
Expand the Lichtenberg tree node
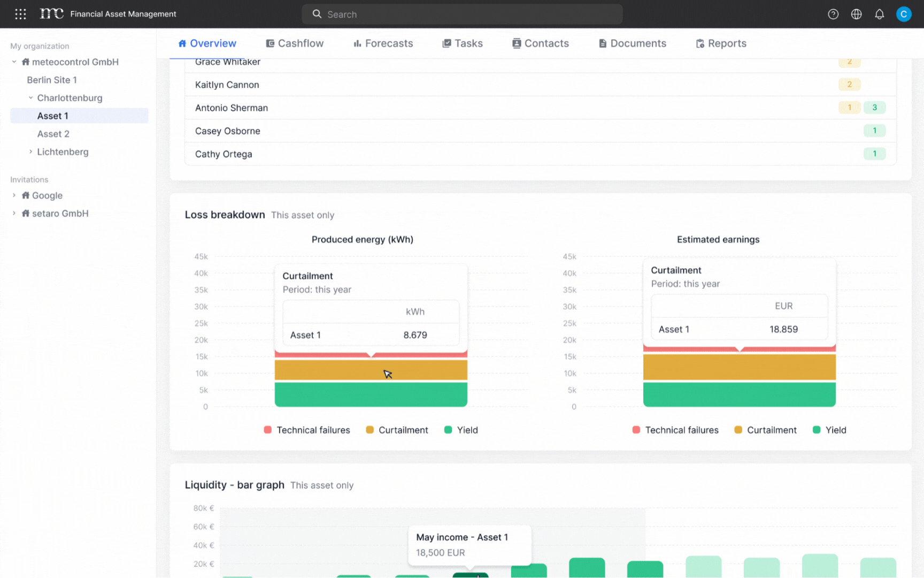30,152
